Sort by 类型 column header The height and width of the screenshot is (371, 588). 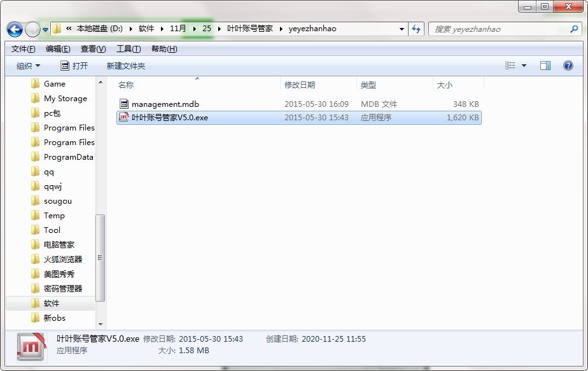point(368,85)
